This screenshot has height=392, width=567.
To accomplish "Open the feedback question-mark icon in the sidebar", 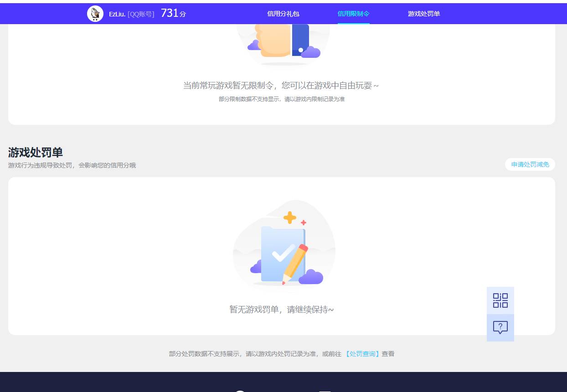I will pos(500,327).
